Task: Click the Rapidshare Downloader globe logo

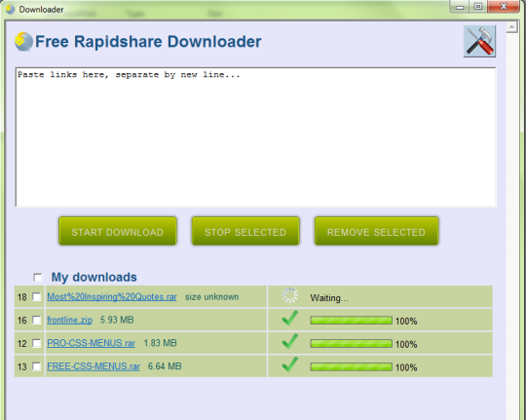Action: coord(23,41)
